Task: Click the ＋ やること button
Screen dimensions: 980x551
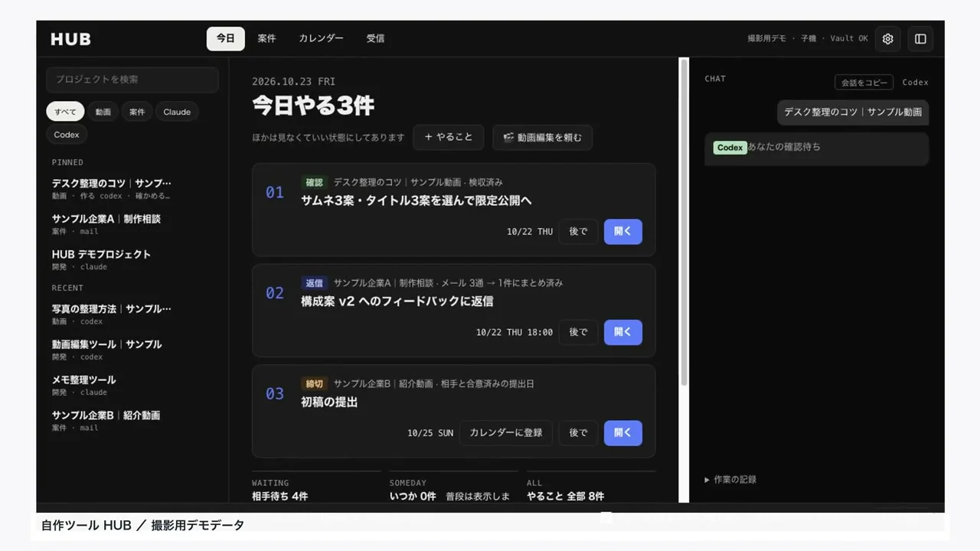Action: click(449, 138)
